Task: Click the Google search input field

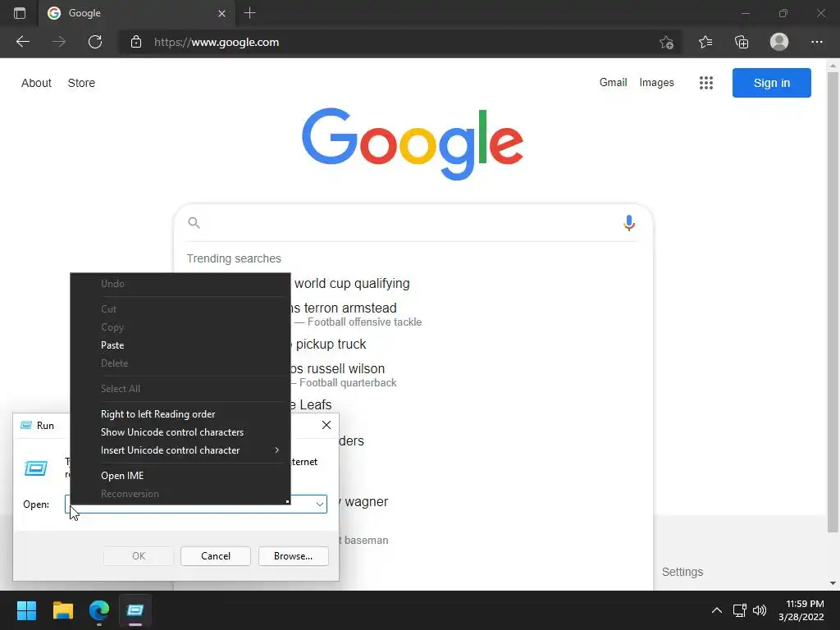Action: (x=413, y=223)
